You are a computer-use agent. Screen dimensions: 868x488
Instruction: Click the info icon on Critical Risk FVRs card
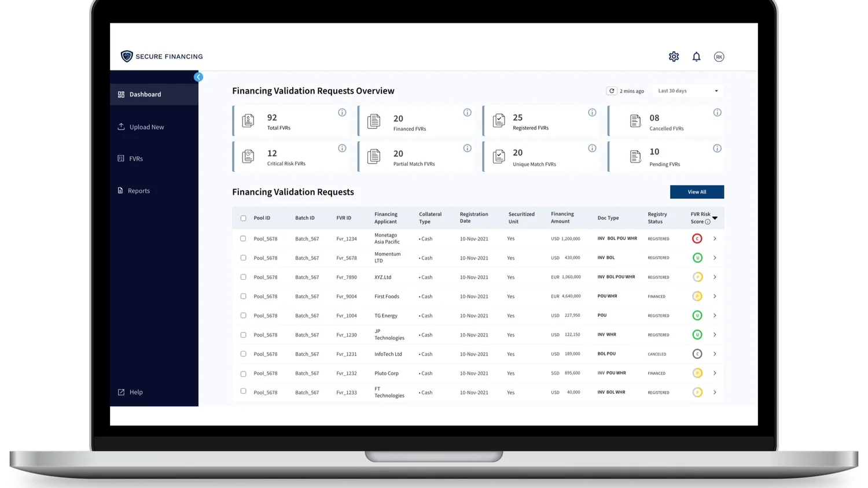(x=342, y=148)
